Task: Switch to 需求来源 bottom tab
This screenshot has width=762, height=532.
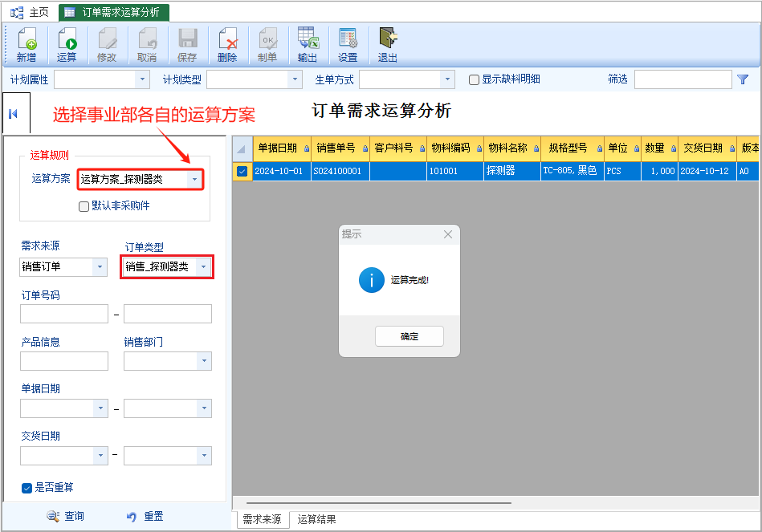Action: point(263,519)
